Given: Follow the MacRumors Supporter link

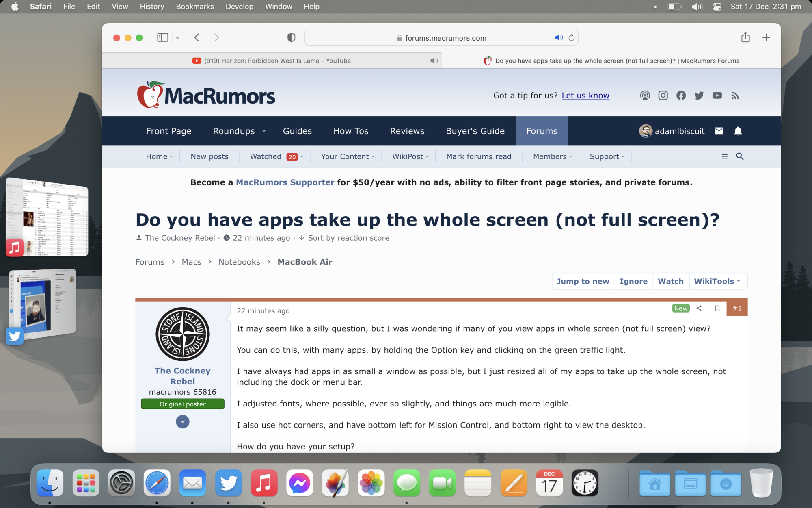Looking at the screenshot, I should coord(285,182).
